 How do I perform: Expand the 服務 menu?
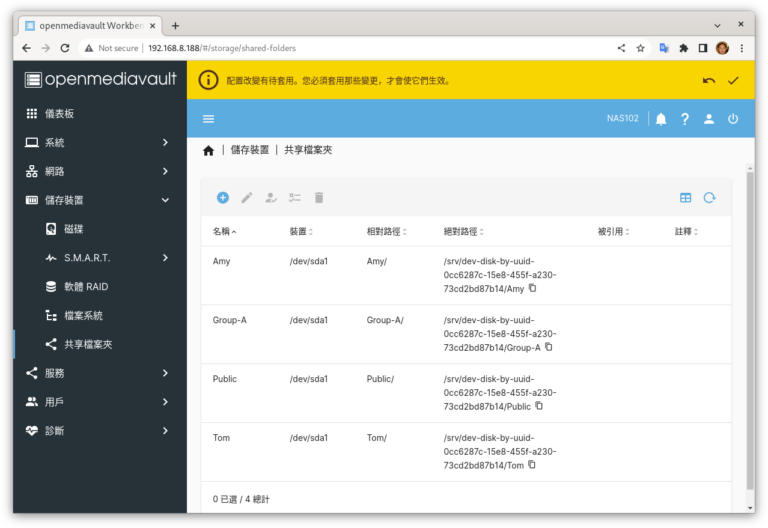(100, 374)
